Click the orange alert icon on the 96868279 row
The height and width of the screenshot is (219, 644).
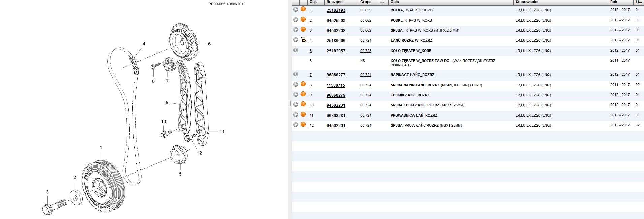point(303,94)
